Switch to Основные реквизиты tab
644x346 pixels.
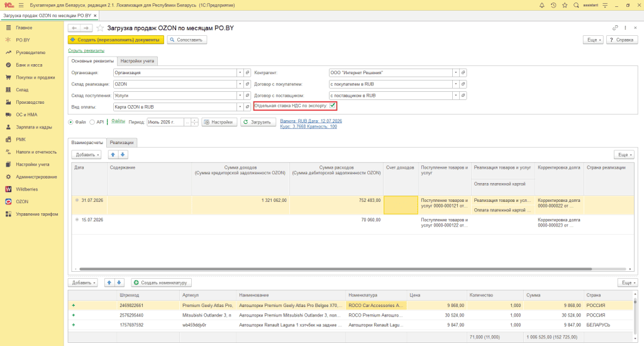92,61
